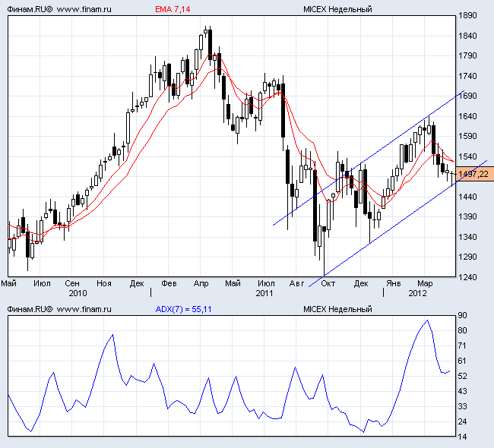Click the Ноя month label on the time axis
This screenshot has width=494, height=448.
tap(104, 283)
